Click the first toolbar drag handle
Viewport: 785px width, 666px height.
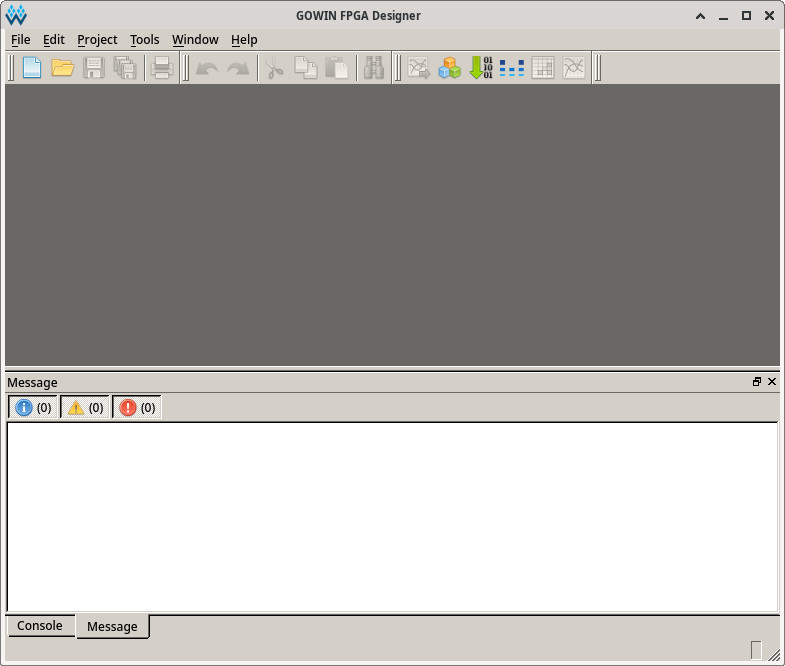pyautogui.click(x=11, y=68)
